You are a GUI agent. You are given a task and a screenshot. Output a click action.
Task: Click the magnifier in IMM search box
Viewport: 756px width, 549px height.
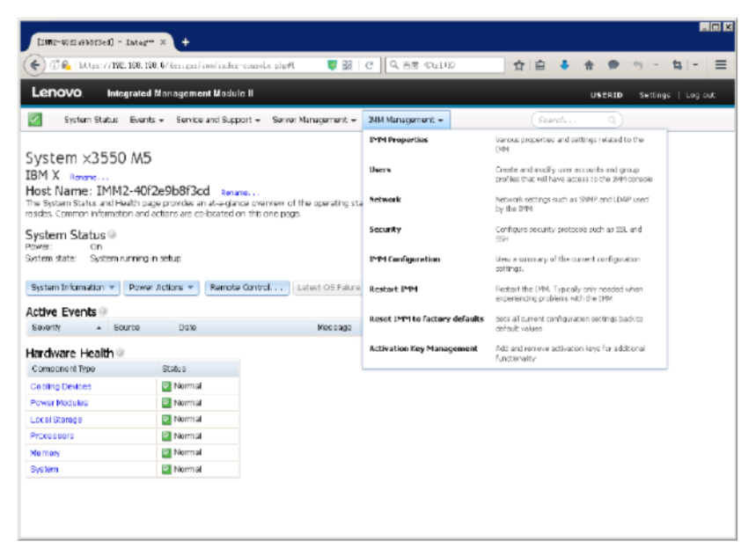point(612,120)
